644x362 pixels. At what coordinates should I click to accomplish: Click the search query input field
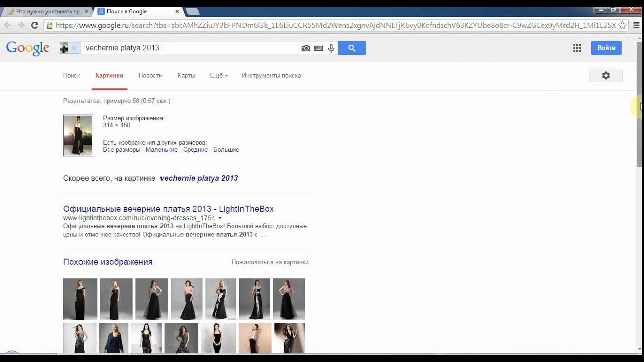tap(191, 48)
